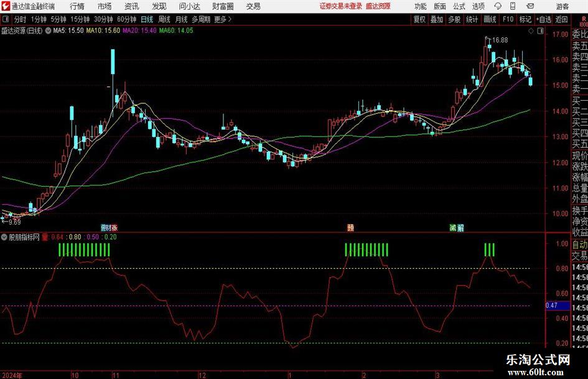Expand the 更多 periods list

pos(223,19)
